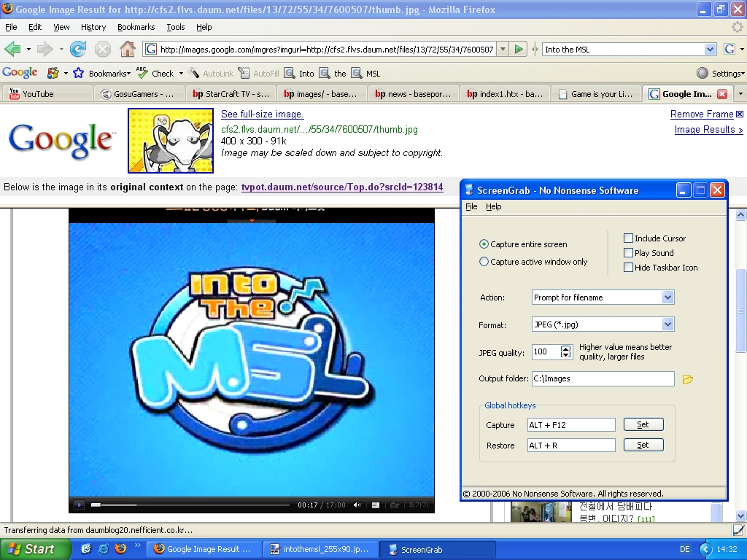Open Google toolbar Settings
Viewport: 747px width, 560px height.
click(x=720, y=73)
